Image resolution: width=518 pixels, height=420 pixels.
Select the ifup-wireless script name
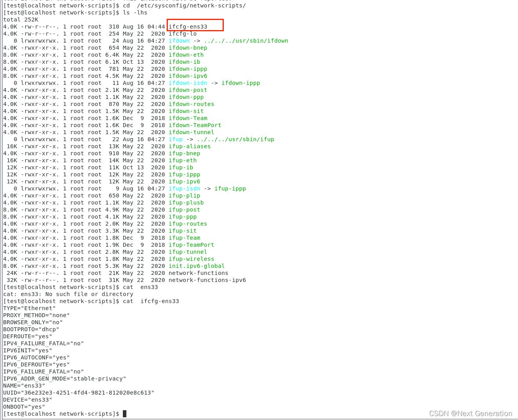[x=191, y=259]
